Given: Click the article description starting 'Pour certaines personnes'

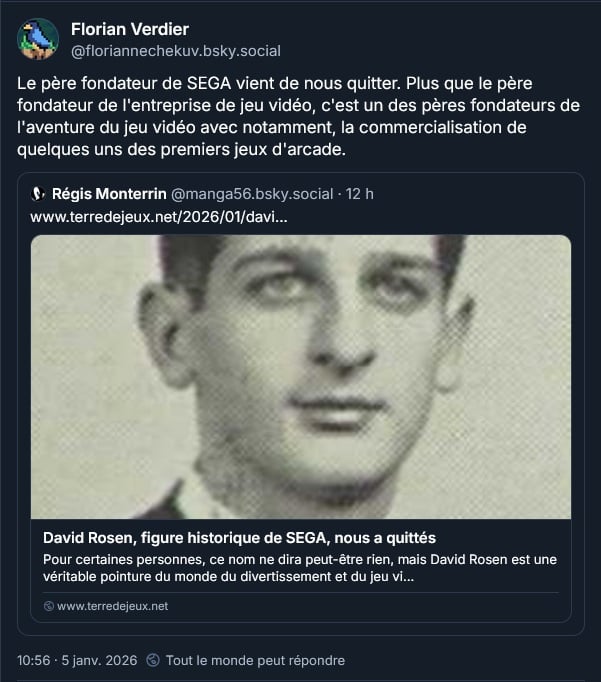Looking at the screenshot, I should (300, 568).
